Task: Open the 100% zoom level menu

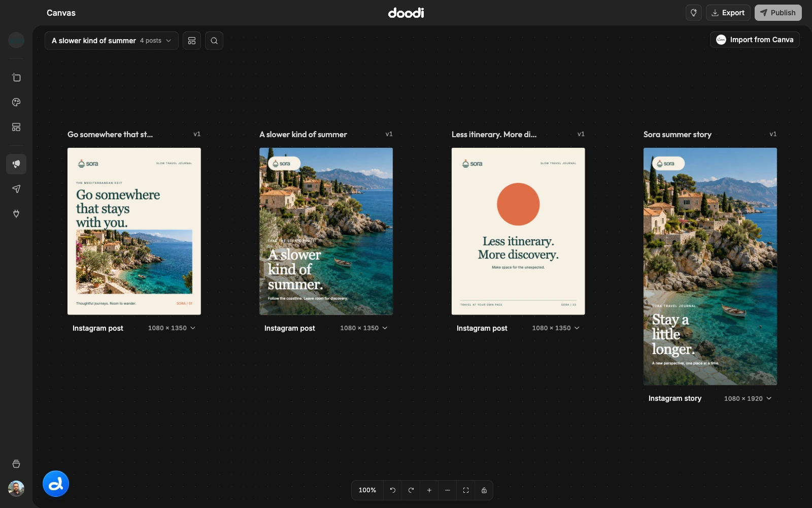Action: coord(367,490)
